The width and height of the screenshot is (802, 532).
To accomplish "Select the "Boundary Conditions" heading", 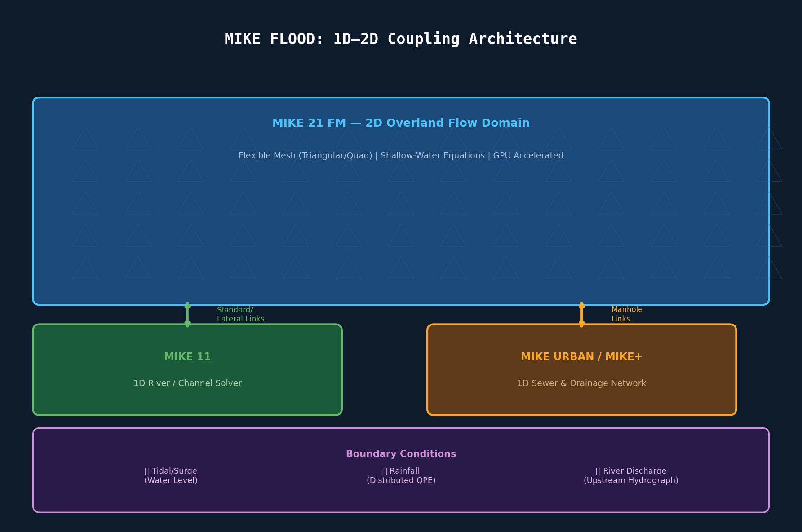I will (x=401, y=454).
